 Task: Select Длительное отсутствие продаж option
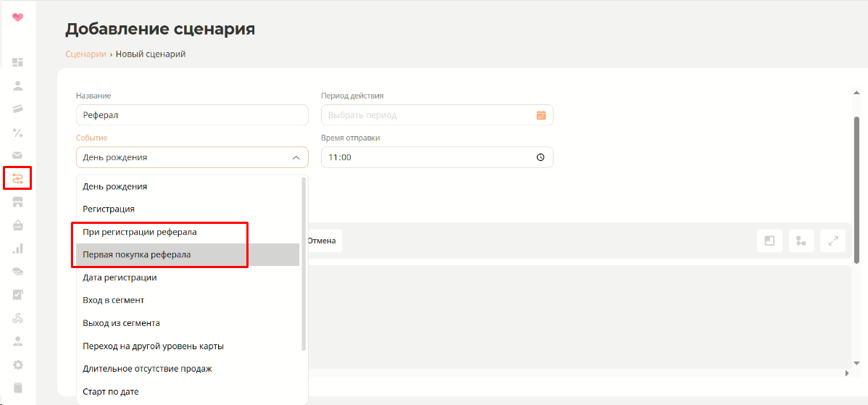[188, 369]
